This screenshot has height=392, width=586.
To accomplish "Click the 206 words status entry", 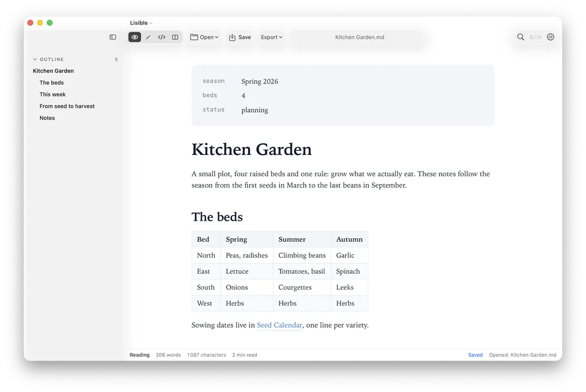I will pos(168,355).
